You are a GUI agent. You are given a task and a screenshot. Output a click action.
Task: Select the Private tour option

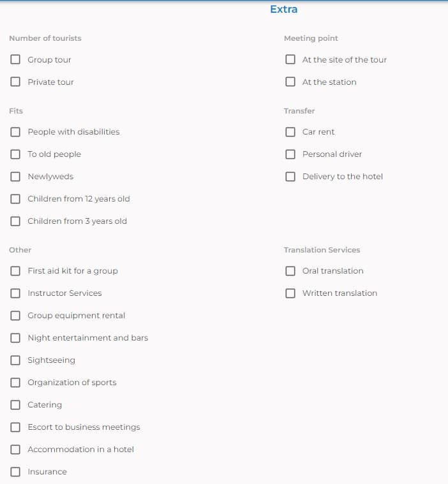pyautogui.click(x=15, y=82)
